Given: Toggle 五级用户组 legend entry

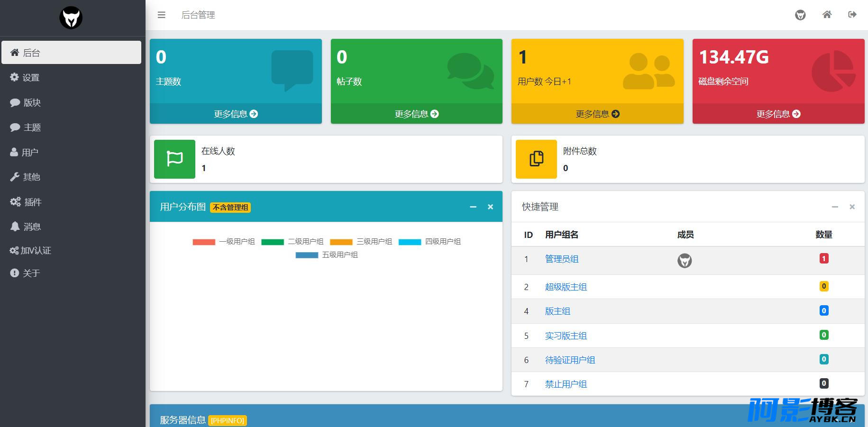Looking at the screenshot, I should 327,255.
